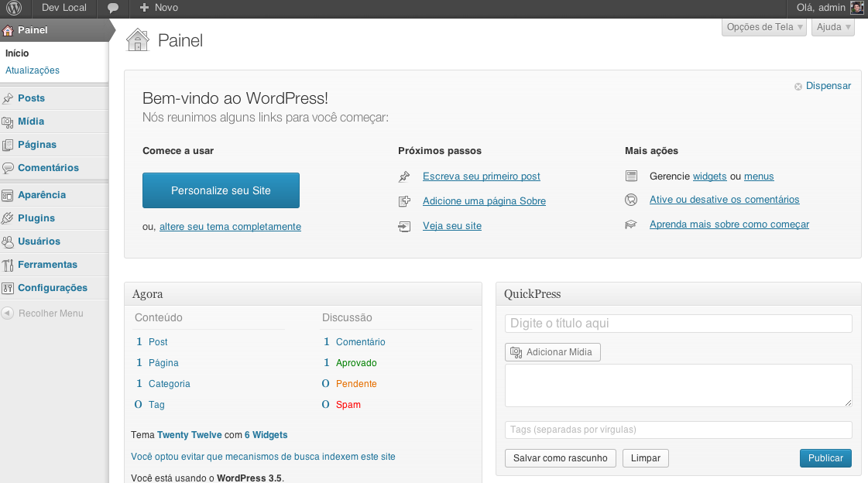Follow the altere seu tema completamente link
Viewport: 868px width, 483px height.
[x=230, y=226]
